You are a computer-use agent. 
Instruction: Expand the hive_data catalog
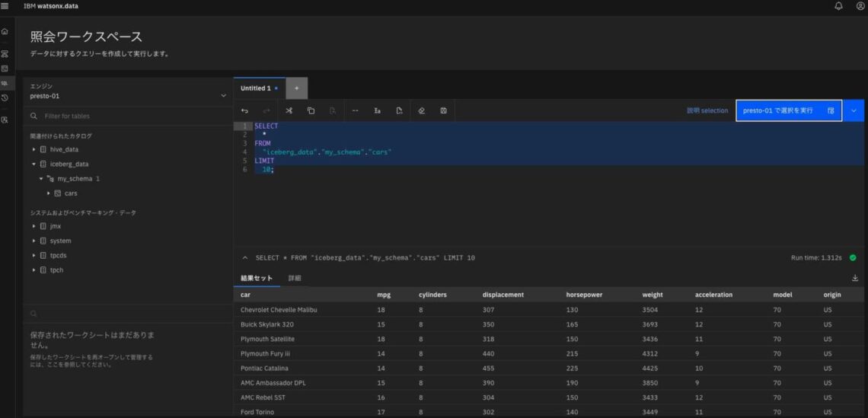[x=34, y=149]
